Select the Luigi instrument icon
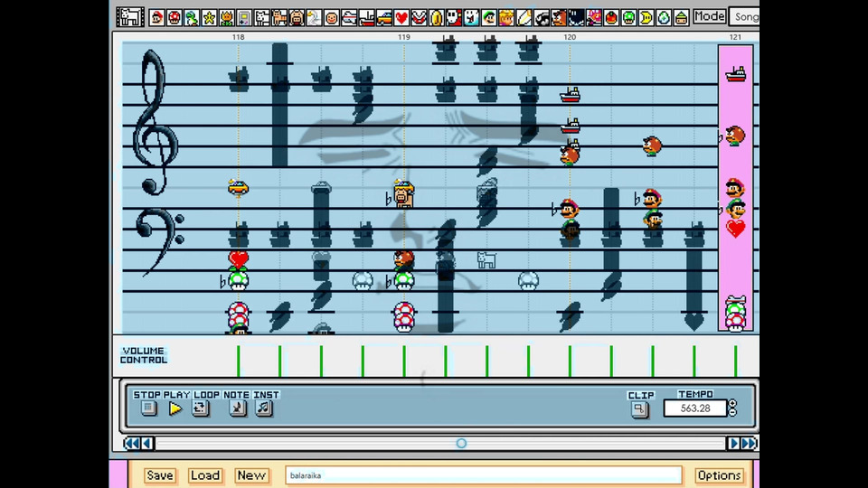The height and width of the screenshot is (488, 868). [489, 18]
